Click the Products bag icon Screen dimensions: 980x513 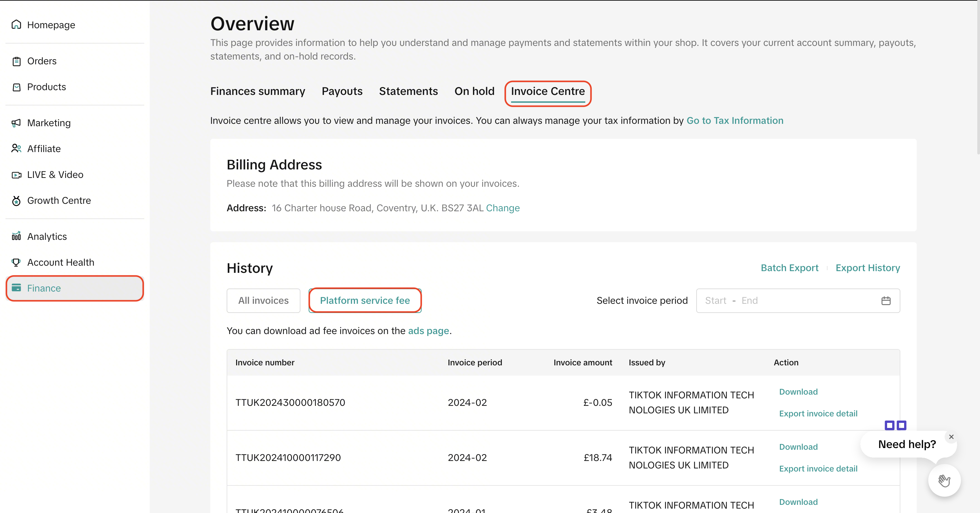tap(16, 87)
